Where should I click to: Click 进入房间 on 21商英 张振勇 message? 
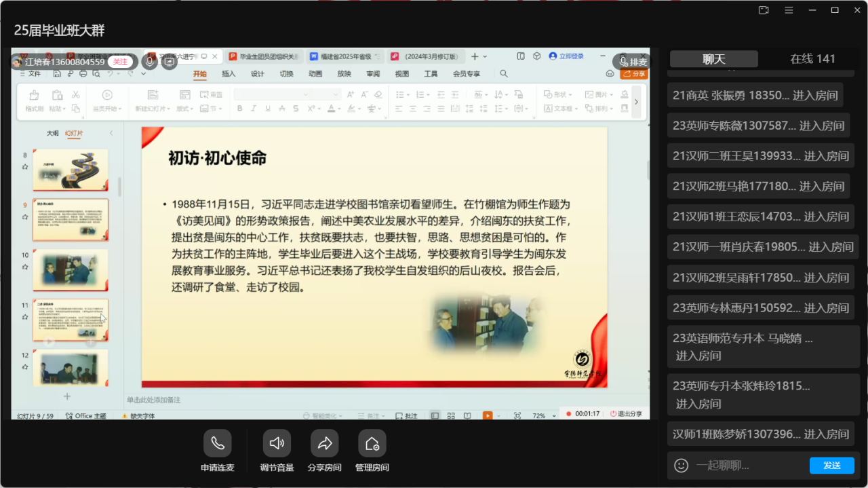point(815,96)
